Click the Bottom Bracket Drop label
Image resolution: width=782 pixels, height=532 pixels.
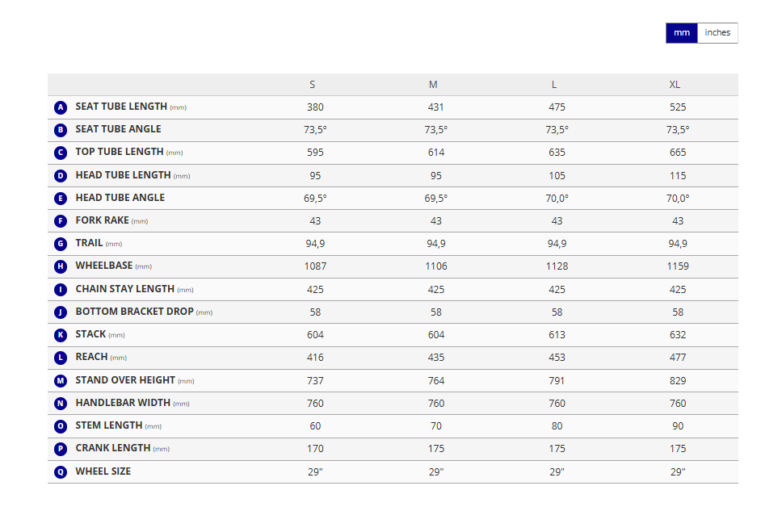pyautogui.click(x=134, y=312)
